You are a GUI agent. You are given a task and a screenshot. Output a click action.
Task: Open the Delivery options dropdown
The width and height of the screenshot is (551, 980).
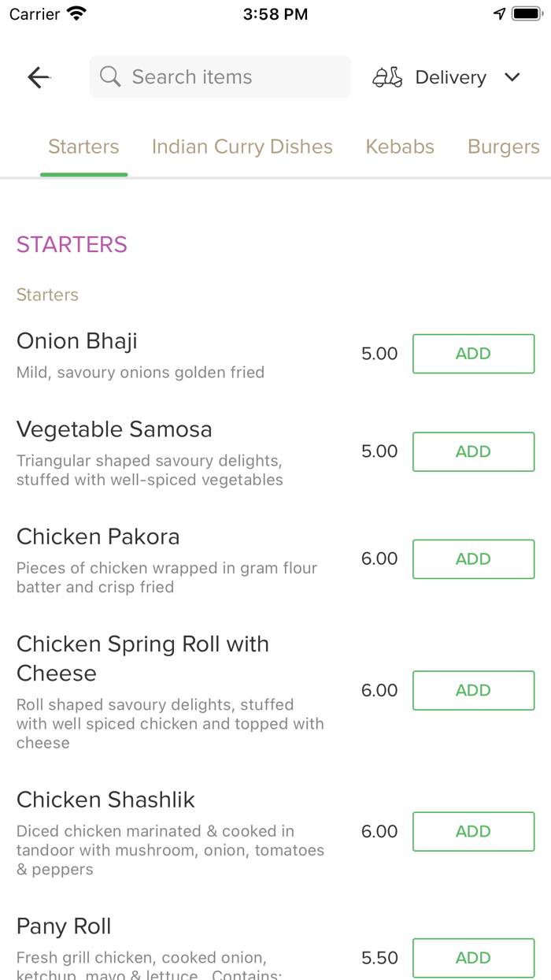point(450,76)
